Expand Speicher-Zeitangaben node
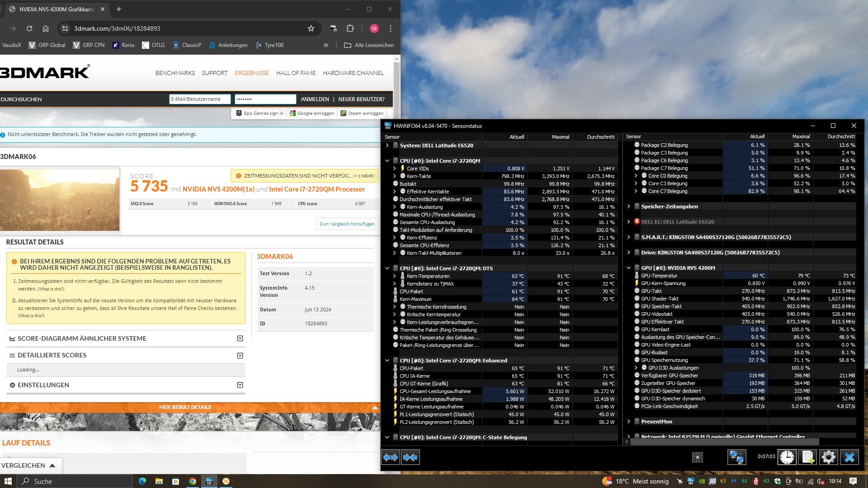Screen dimensions: 868x488 (628, 206)
